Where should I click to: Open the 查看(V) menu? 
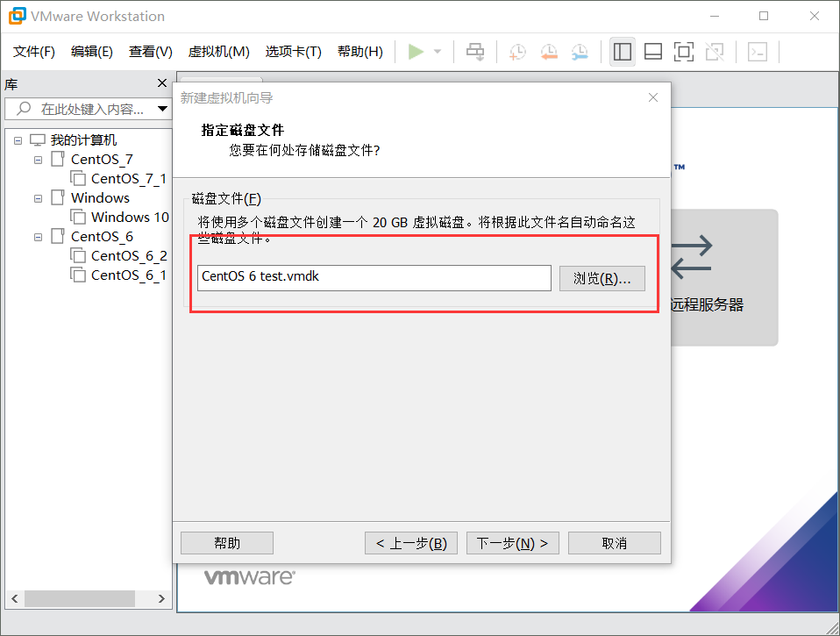click(x=151, y=52)
